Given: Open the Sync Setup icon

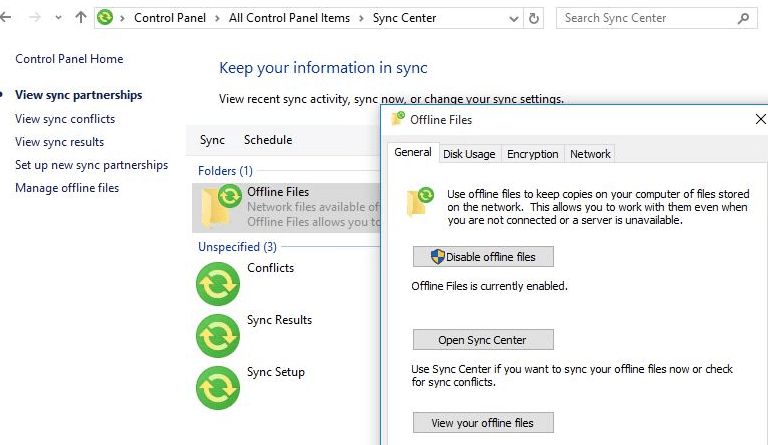Looking at the screenshot, I should tap(218, 387).
